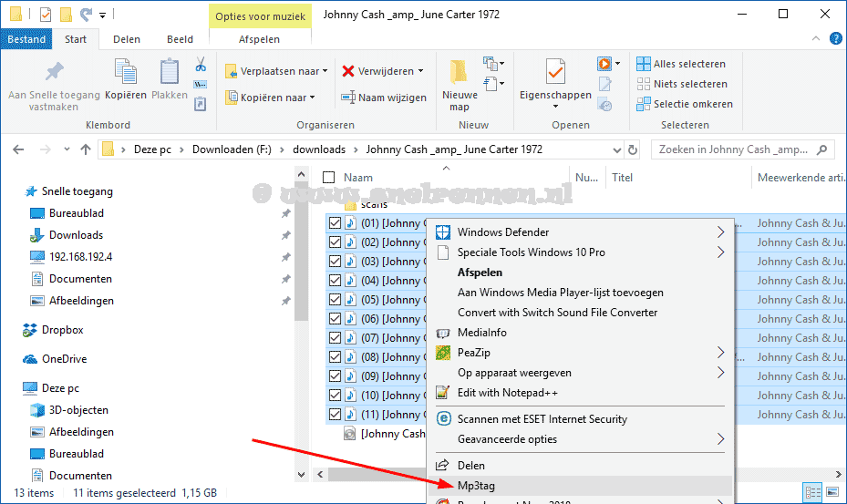Uncheck the checkbox for track (02)
Screen dimensions: 847x504
point(335,242)
